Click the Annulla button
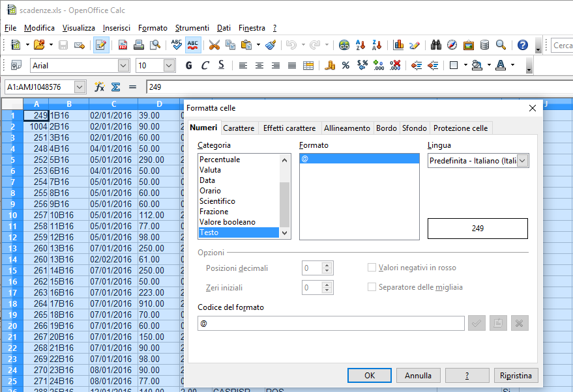Screen dimensions: 573x392 pyautogui.click(x=418, y=376)
